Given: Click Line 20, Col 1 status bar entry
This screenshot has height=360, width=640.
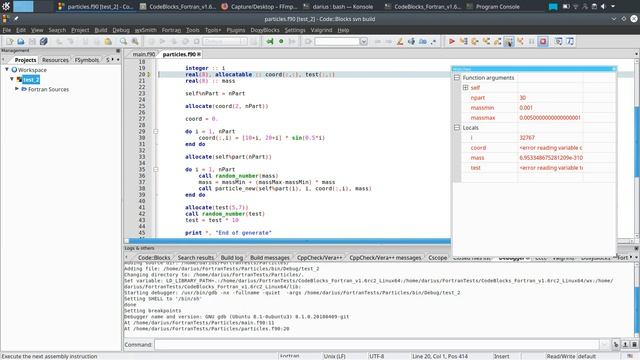Looking at the screenshot, I should [x=440, y=356].
